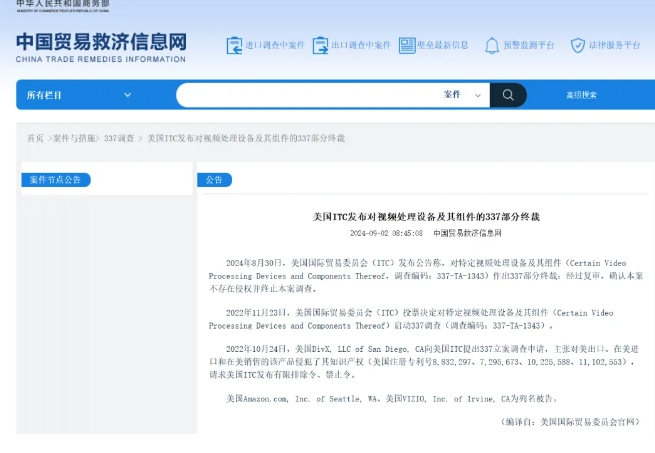655x453 pixels.
Task: Open 预警监测平台 link
Action: click(x=528, y=45)
